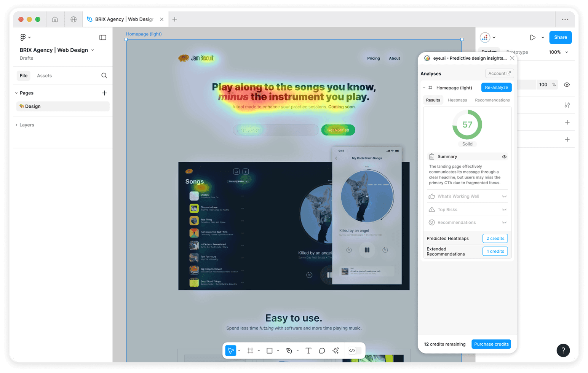The image size is (588, 373).
Task: Select the Text tool
Action: pyautogui.click(x=308, y=351)
